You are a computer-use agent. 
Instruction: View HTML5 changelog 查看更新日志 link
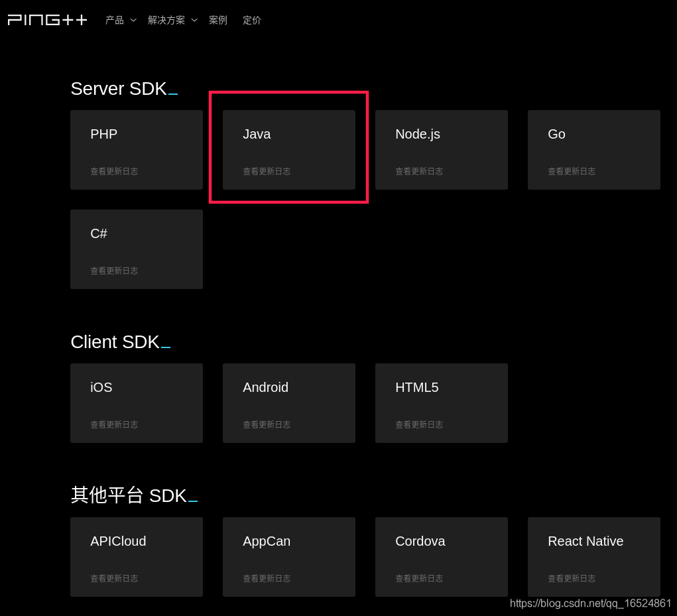[x=419, y=425]
